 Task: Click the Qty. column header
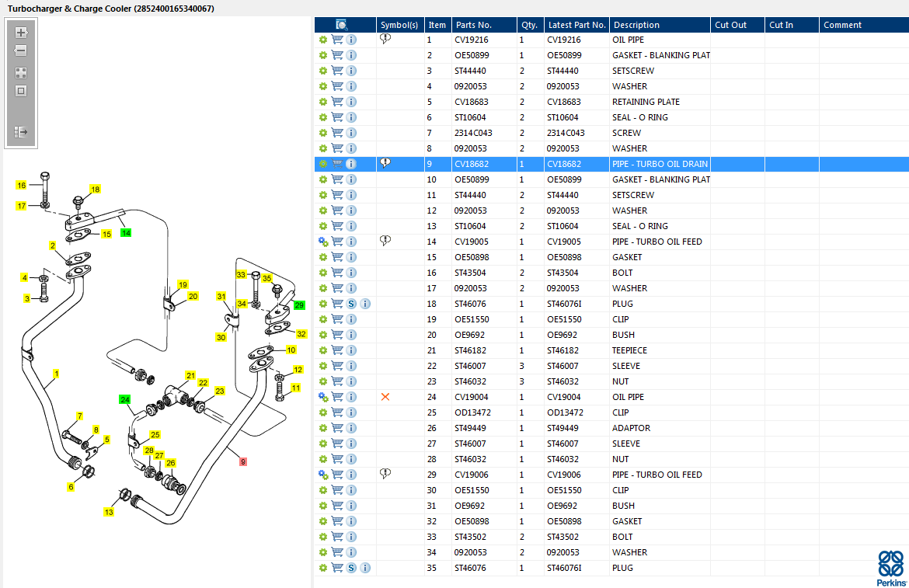click(530, 25)
